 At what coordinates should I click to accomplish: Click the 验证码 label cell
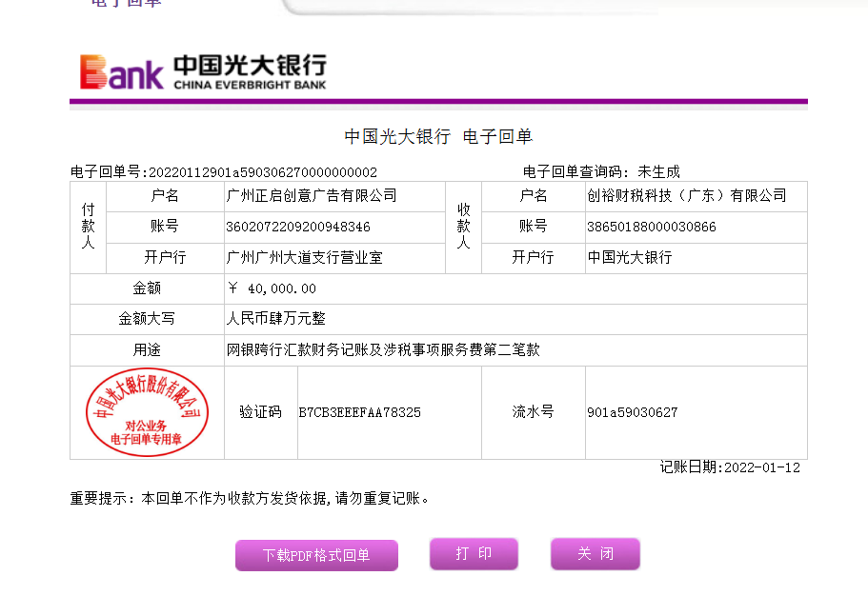(x=261, y=412)
